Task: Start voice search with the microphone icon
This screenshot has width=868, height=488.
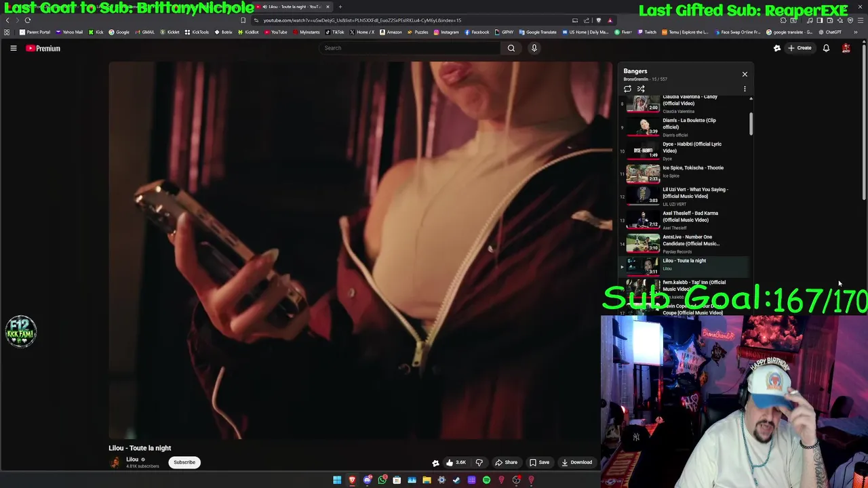Action: (x=534, y=48)
